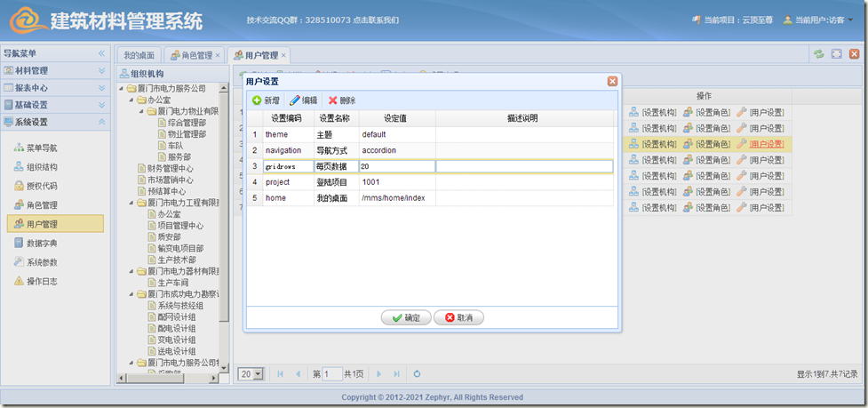The width and height of the screenshot is (868, 408).
Task: Click the refresh icon in pagination bar
Action: [417, 374]
